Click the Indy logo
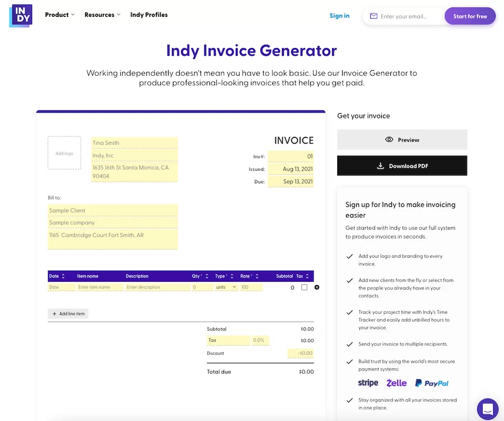 (21, 16)
